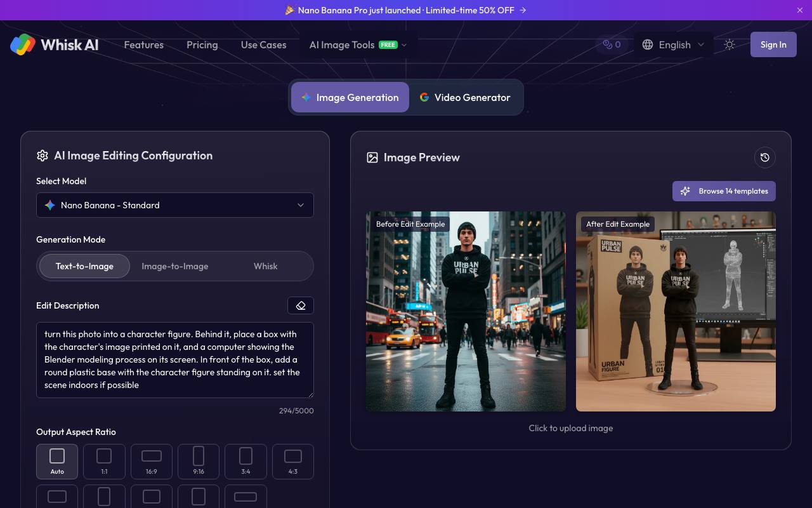Open generation history clock icon

[765, 157]
